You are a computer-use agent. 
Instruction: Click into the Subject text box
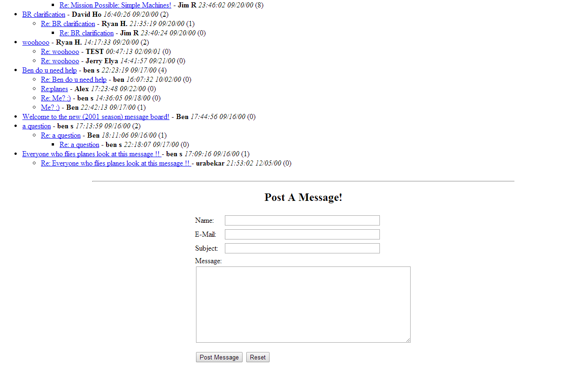[302, 248]
